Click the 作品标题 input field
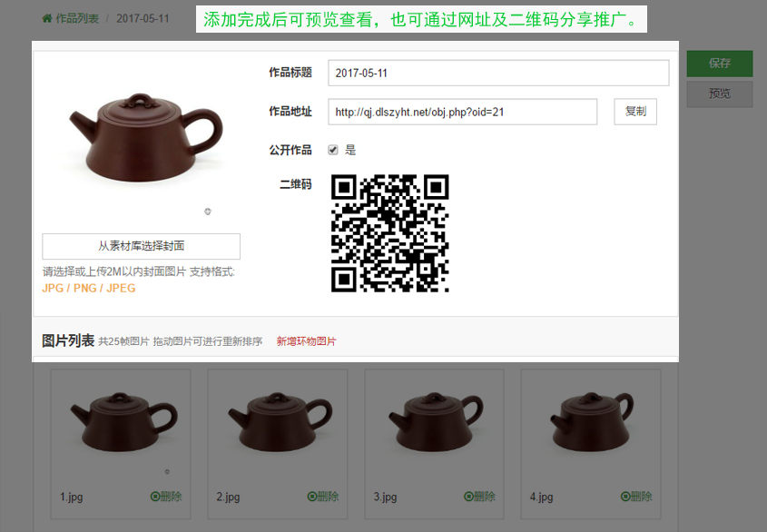767x532 pixels. (498, 73)
